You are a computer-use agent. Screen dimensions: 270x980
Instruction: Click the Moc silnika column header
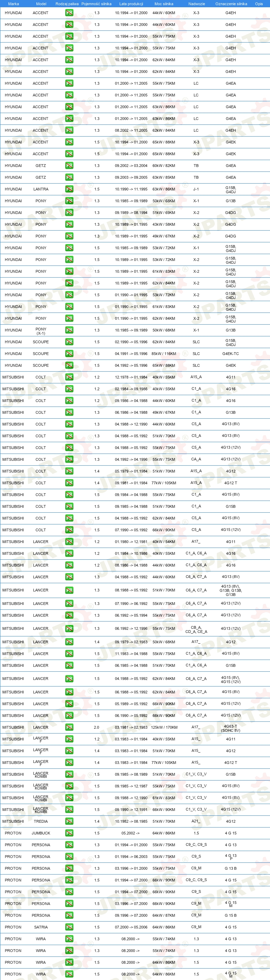[x=164, y=4]
